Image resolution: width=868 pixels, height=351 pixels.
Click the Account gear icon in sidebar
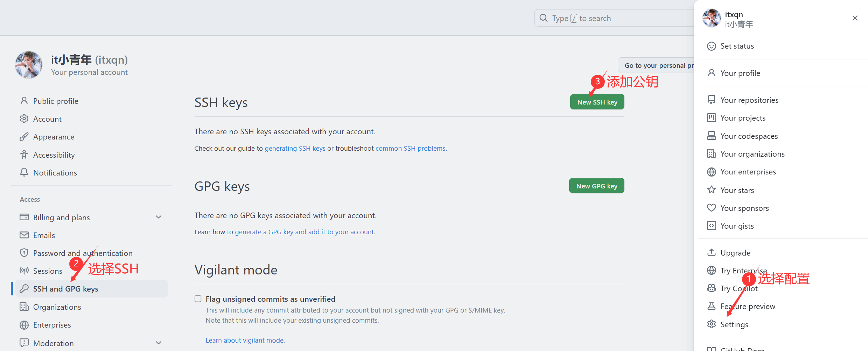[24, 119]
